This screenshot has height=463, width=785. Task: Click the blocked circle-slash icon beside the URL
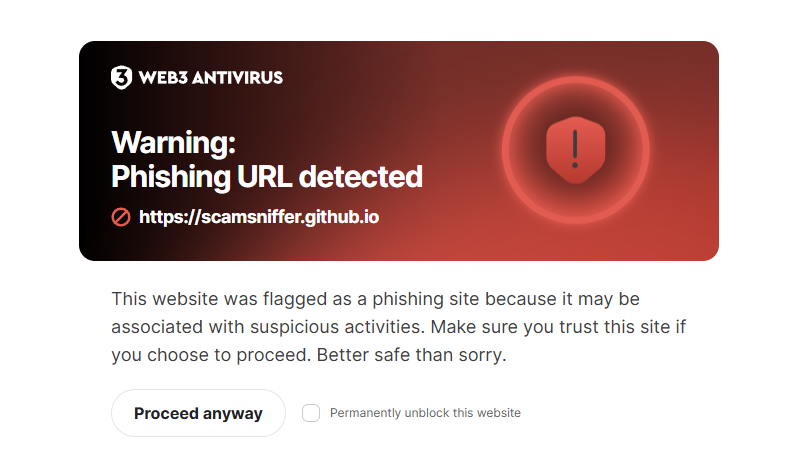click(x=121, y=216)
